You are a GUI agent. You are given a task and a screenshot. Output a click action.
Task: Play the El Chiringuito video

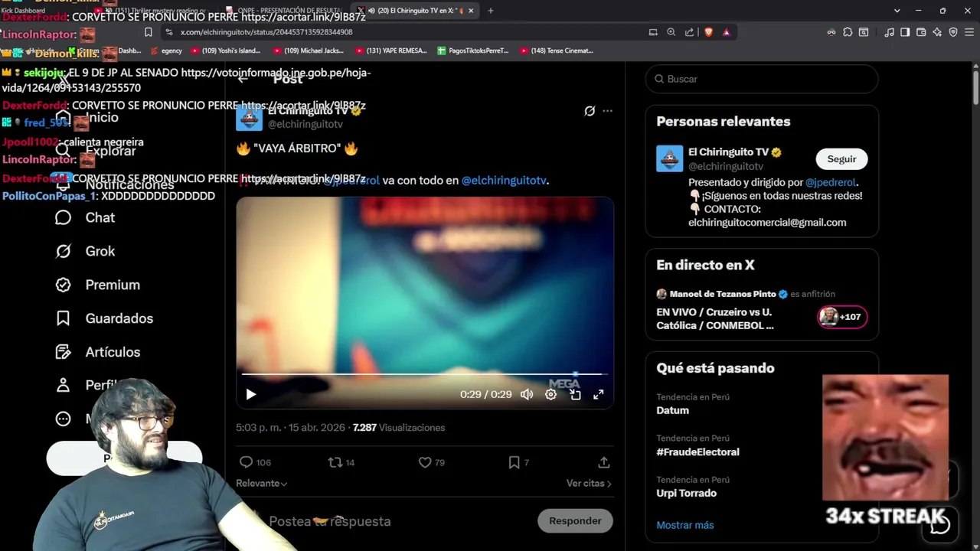(251, 395)
